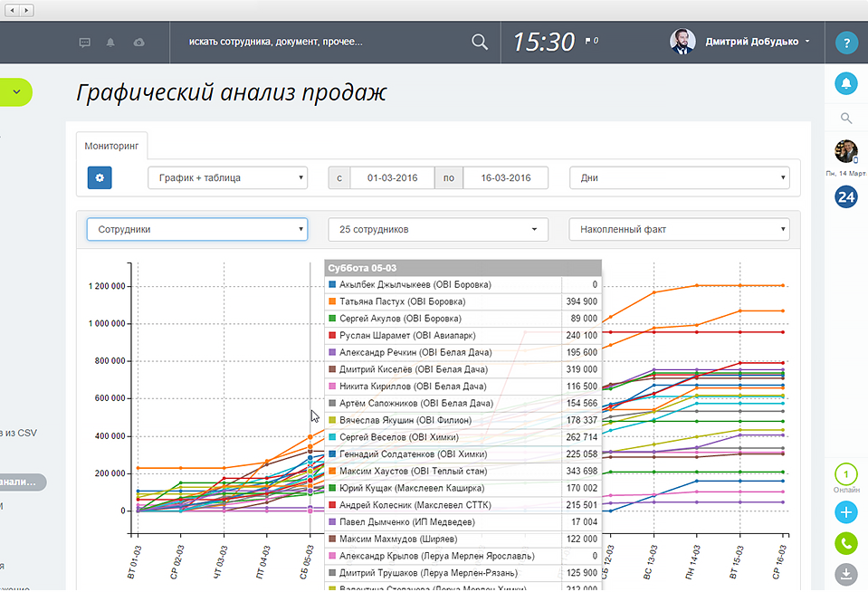Click the notifications bell in top header
The width and height of the screenshot is (868, 592).
tap(110, 43)
